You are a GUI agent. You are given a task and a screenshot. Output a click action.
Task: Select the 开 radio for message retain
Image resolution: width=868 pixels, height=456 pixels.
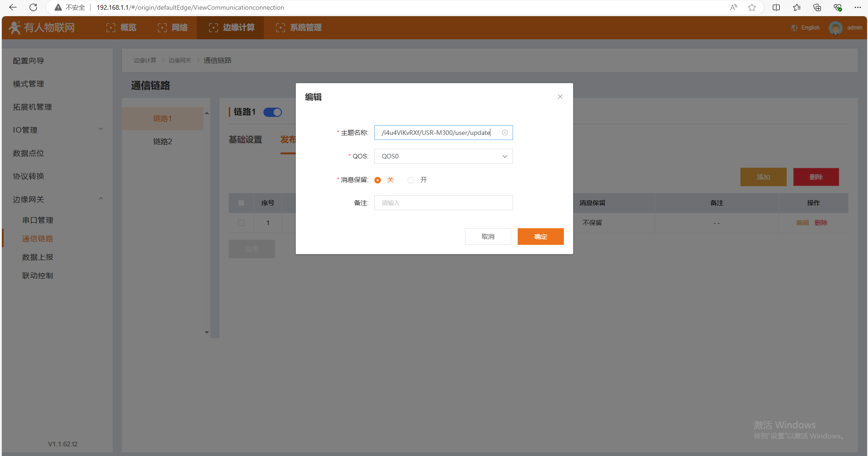(411, 180)
